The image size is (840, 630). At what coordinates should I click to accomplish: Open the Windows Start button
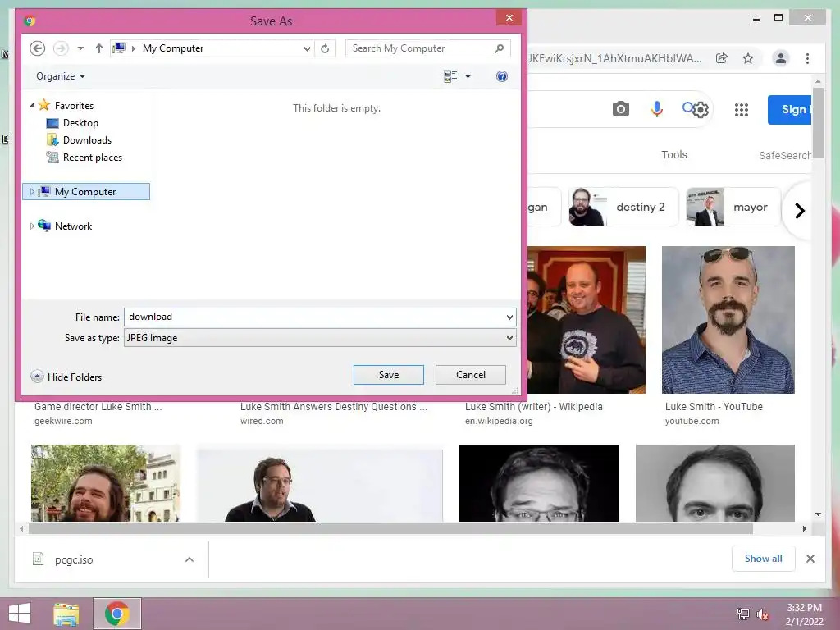(20, 614)
